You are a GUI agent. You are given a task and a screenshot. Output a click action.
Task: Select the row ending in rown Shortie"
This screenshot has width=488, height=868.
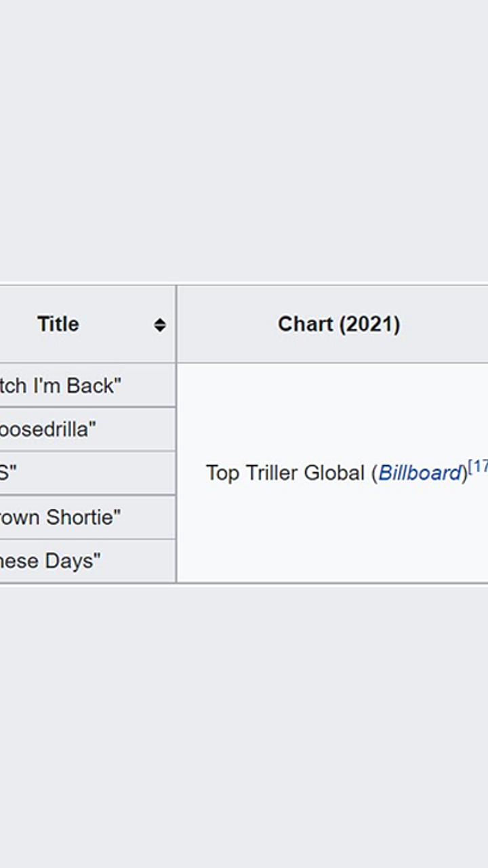[87, 517]
